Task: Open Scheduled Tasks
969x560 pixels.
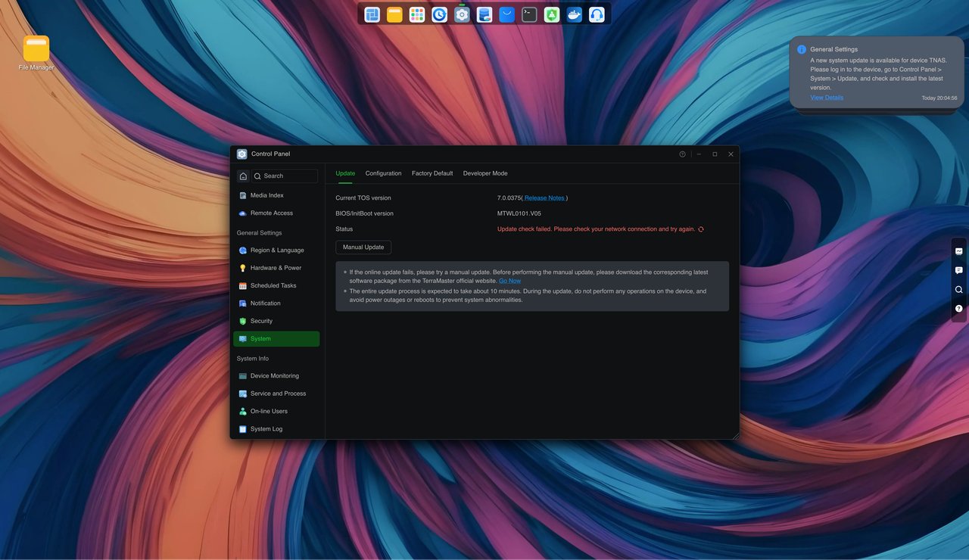Action: [x=276, y=286]
